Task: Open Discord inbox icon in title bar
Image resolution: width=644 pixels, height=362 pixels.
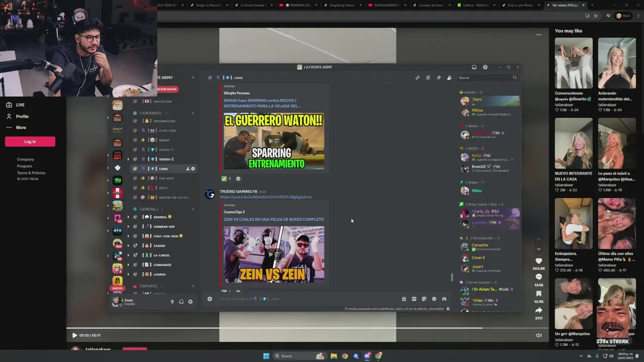Action: 474,67
